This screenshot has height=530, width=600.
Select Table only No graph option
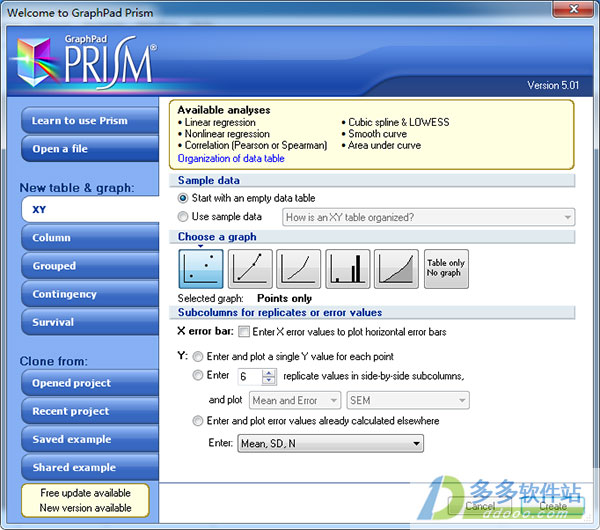446,269
